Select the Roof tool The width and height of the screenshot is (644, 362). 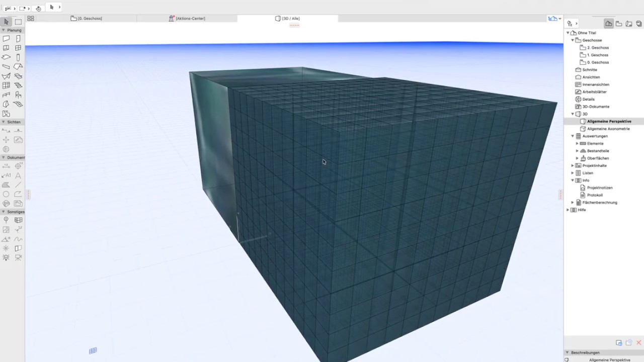click(18, 67)
